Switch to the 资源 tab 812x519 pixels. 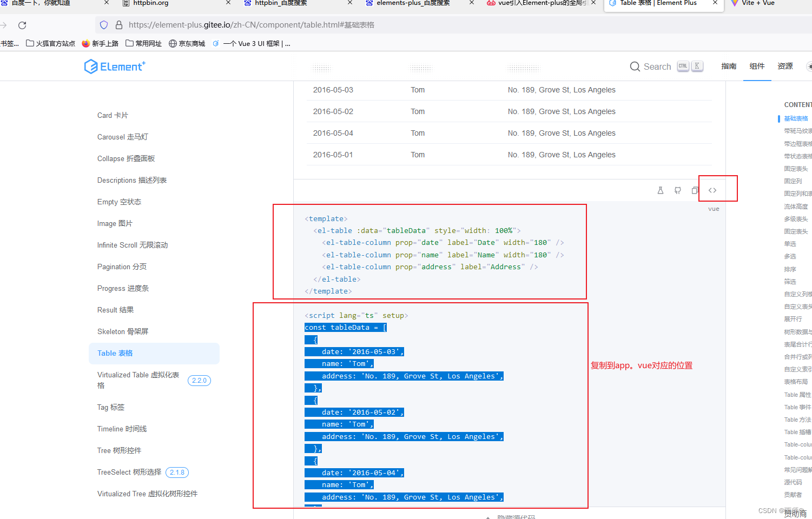pyautogui.click(x=785, y=66)
